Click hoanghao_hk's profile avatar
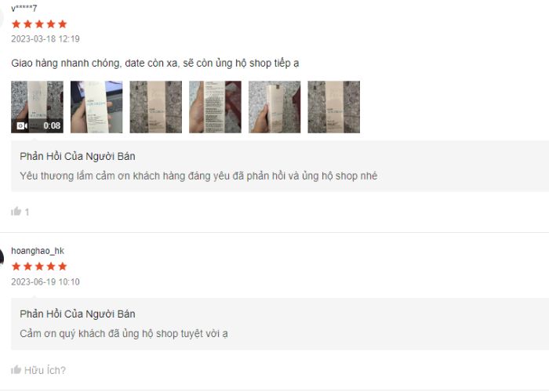Viewport: 549px width, 392px height. [2, 259]
